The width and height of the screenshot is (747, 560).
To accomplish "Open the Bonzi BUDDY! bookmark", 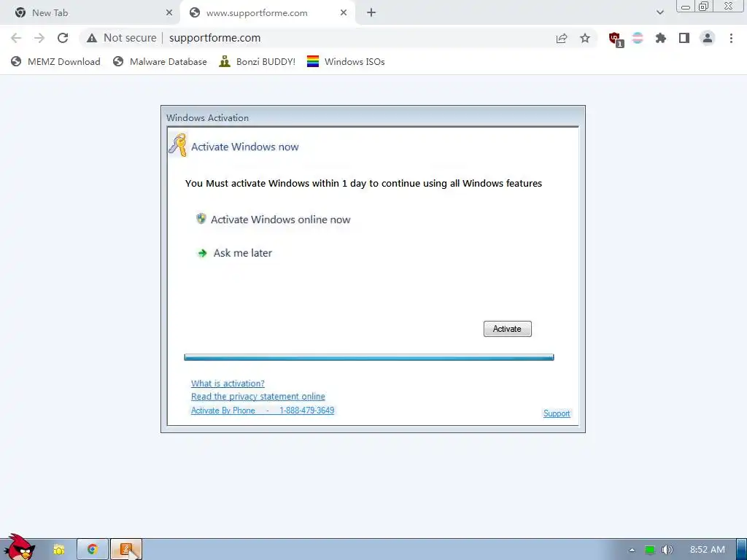I will pos(258,61).
